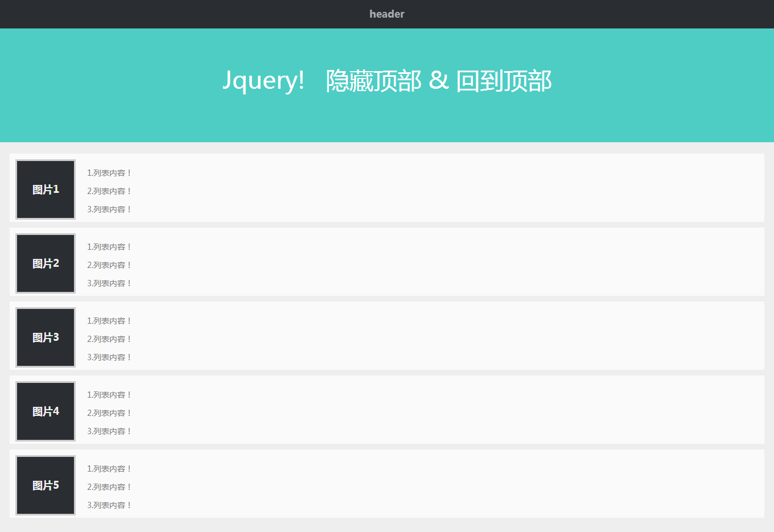Select 1.列表内容！ beside 图片1
This screenshot has height=532, width=774.
[x=109, y=173]
